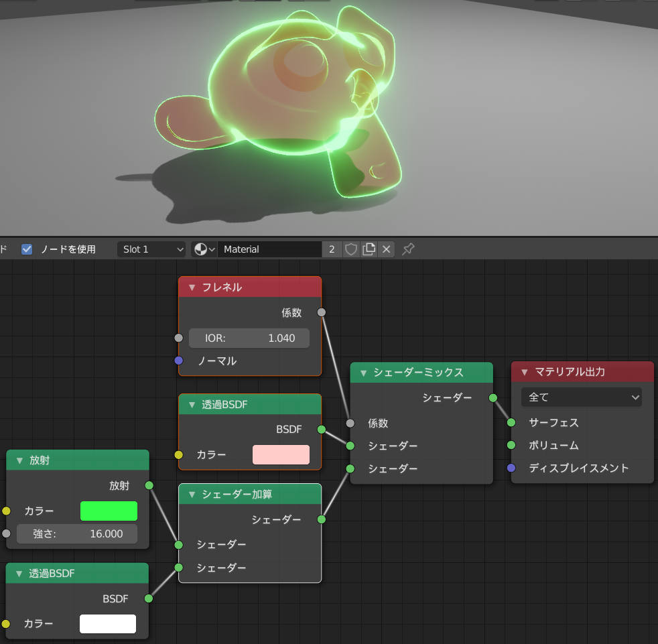Select the シェーダー加算 node title
This screenshot has height=644, width=658.
pos(237,494)
